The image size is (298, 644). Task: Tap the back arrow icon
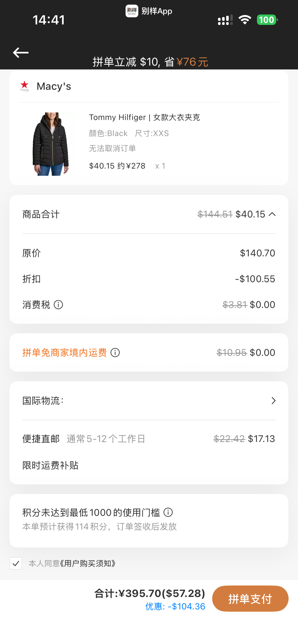tap(21, 53)
